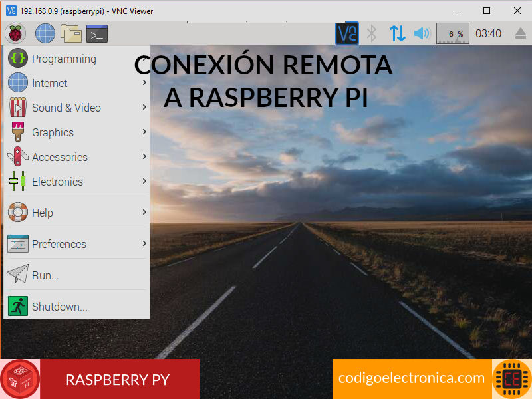Viewport: 532px width, 399px height.
Task: Click the Run paper plane icon
Action: point(18,274)
